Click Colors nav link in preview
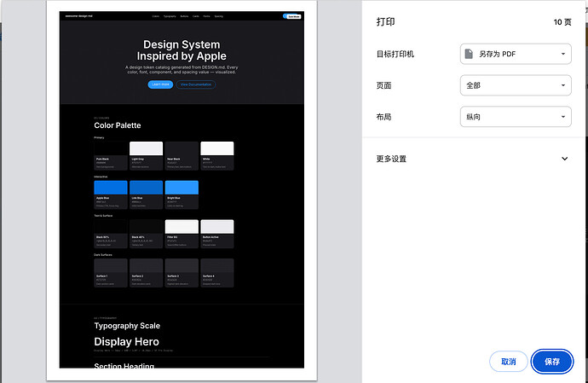 [x=156, y=16]
